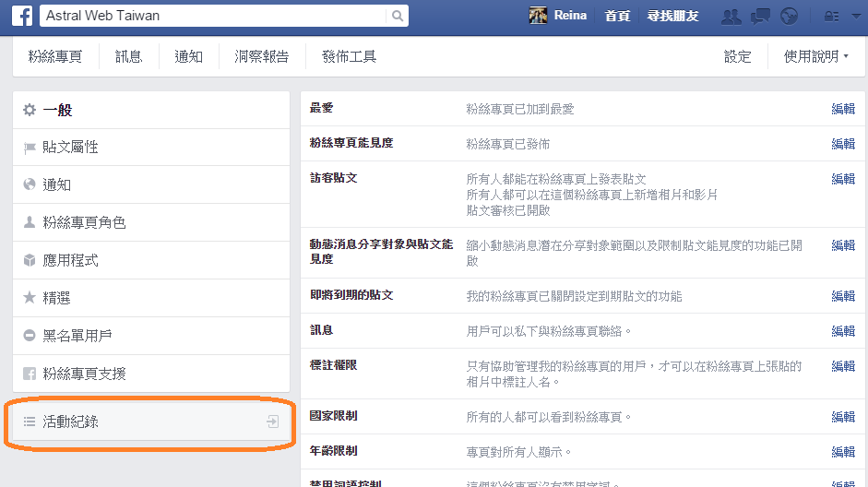Viewport: 868px width, 487px height.
Task: Click the 貼文審核已開啟 text
Action: click(507, 210)
